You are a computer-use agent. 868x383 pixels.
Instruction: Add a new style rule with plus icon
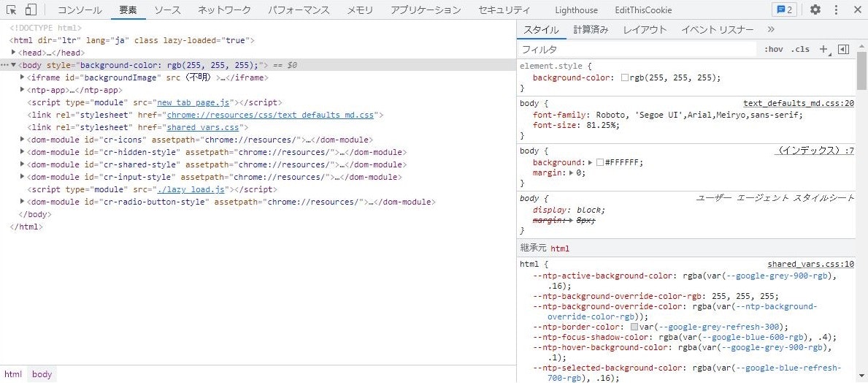click(x=823, y=49)
